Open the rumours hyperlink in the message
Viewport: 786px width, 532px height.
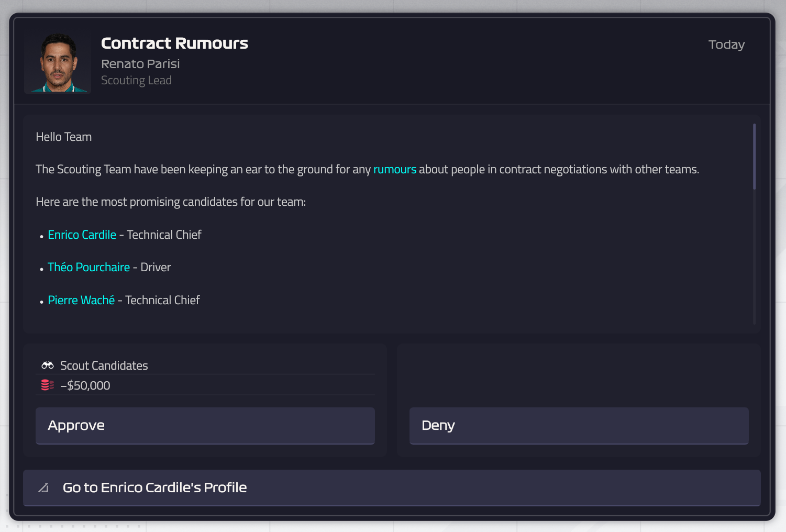[x=395, y=170]
